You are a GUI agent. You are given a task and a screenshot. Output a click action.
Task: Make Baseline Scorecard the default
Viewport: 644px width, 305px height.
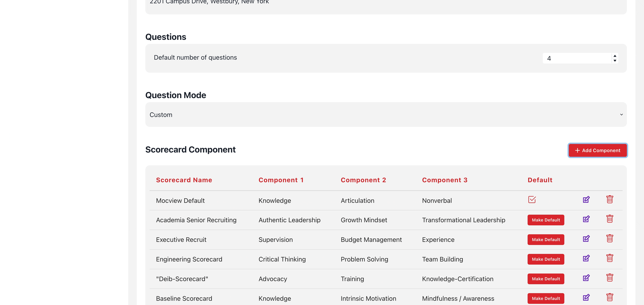(546, 298)
